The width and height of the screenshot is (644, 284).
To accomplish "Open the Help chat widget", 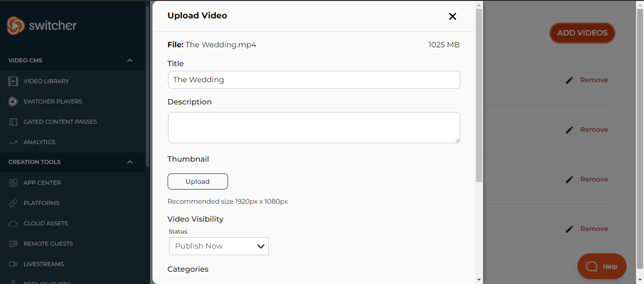I will coord(602,267).
